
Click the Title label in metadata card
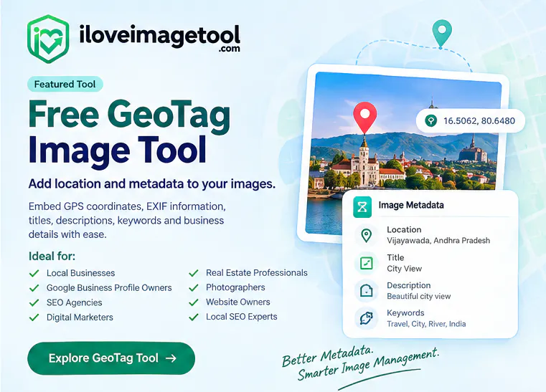[395, 257]
